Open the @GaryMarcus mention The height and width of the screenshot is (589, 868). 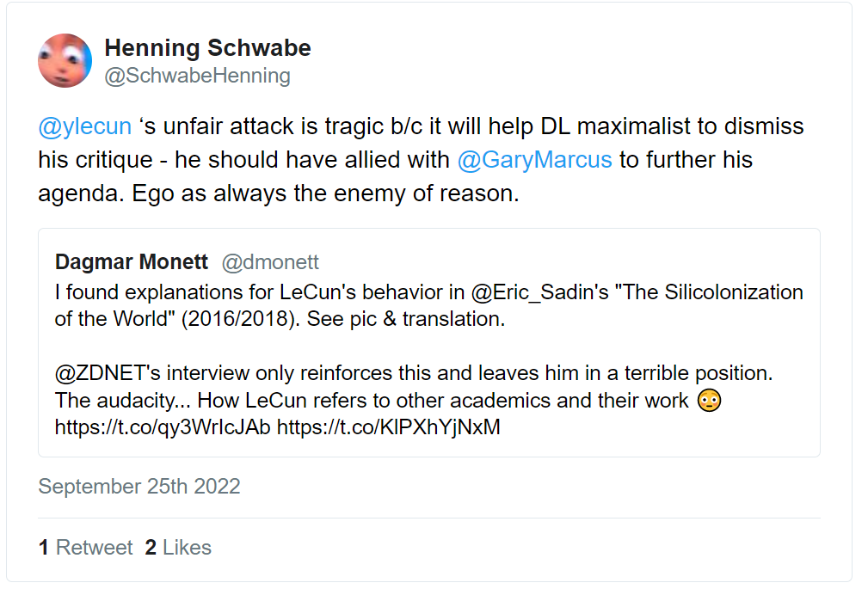[x=534, y=159]
